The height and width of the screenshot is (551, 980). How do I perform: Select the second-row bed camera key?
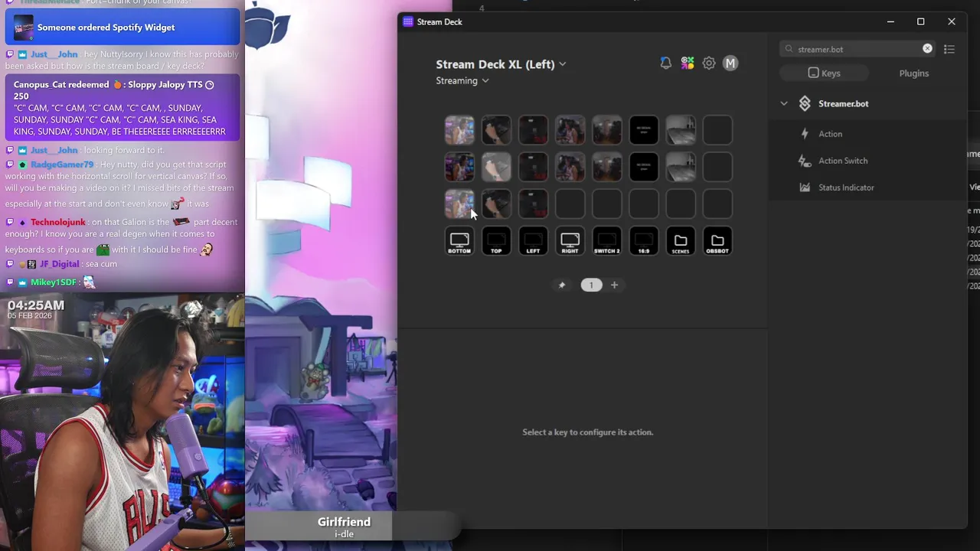pos(680,167)
